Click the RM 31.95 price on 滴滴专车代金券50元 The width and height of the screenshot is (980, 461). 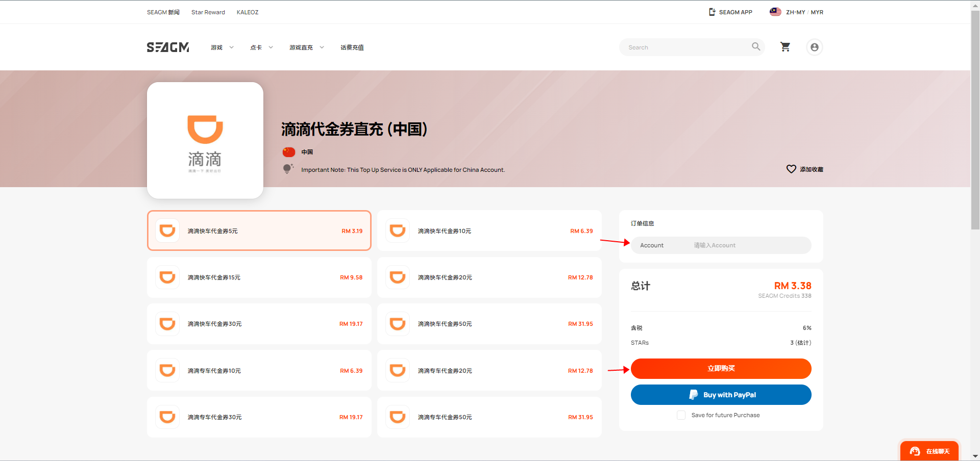pos(580,417)
